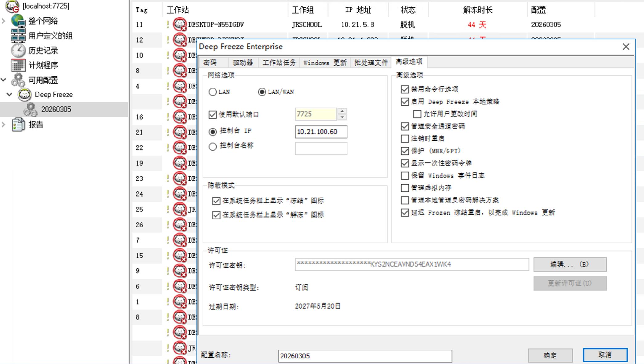Select the 控制台 IP radio button
The image size is (644, 364).
(213, 132)
